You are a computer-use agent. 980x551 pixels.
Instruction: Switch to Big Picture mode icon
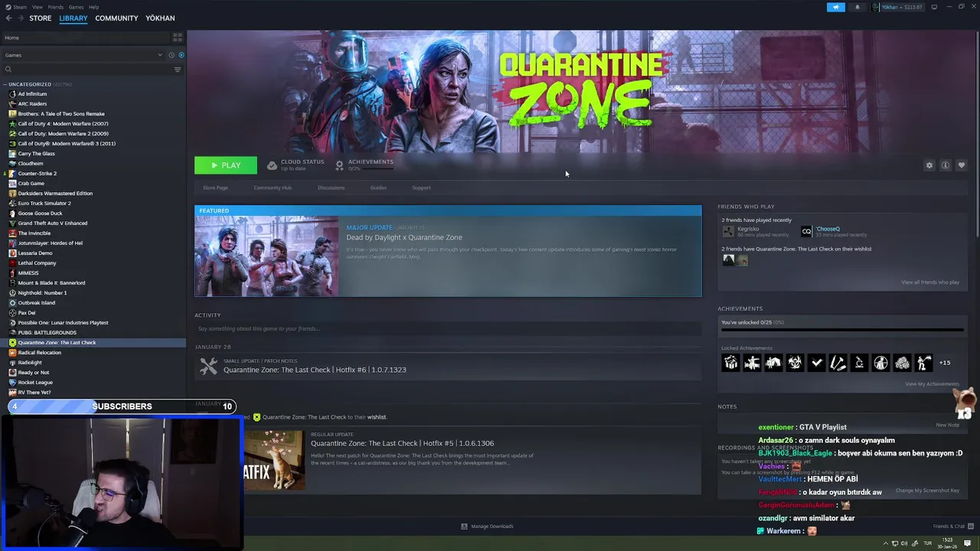click(934, 7)
